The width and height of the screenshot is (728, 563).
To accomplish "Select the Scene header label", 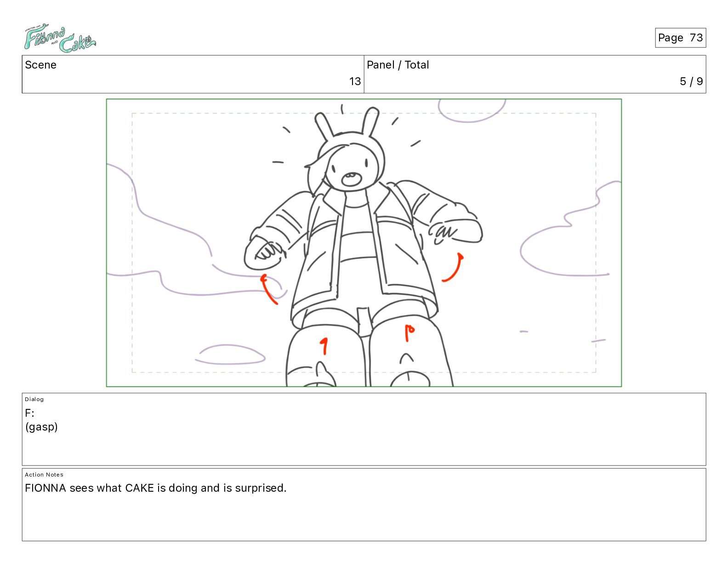I will [x=41, y=65].
